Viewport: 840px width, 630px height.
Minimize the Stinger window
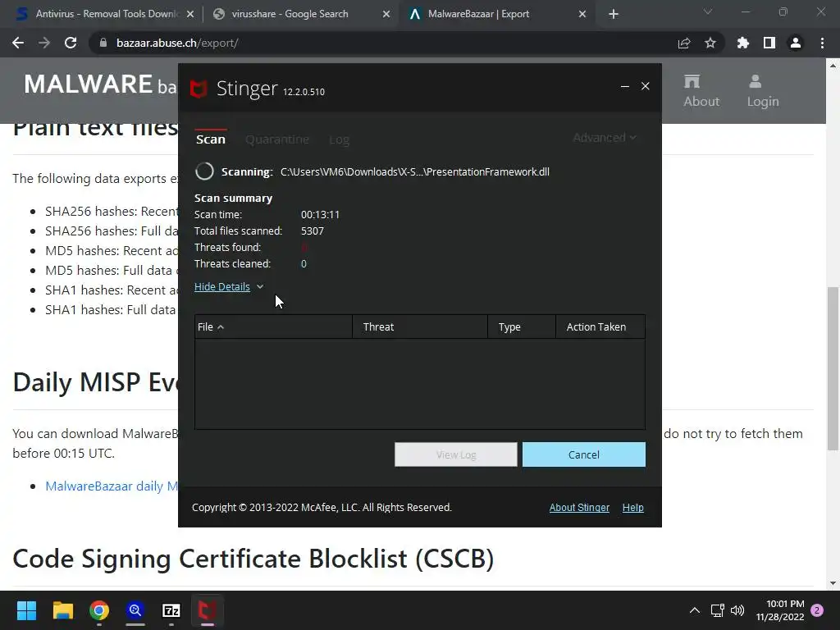click(x=624, y=86)
